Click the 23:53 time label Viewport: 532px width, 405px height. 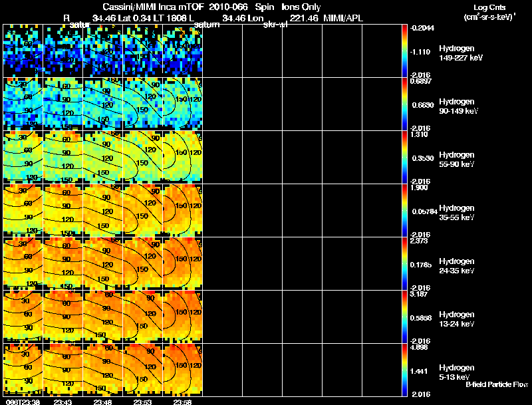(x=142, y=402)
